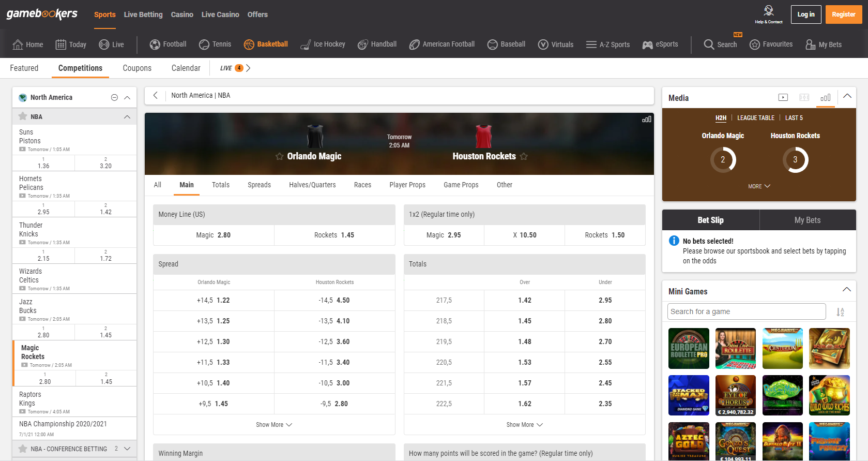Open the Search magnifier icon
The height and width of the screenshot is (461, 868).
click(x=709, y=44)
